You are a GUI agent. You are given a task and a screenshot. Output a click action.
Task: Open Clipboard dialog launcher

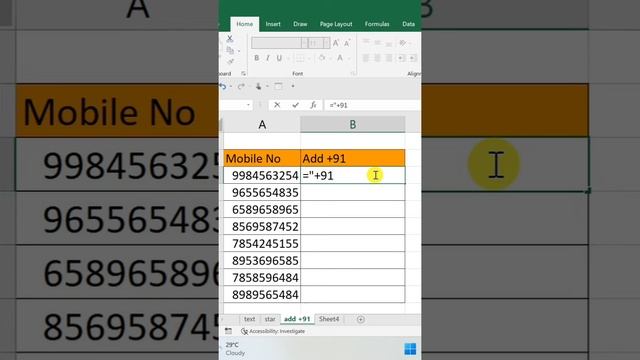(243, 73)
